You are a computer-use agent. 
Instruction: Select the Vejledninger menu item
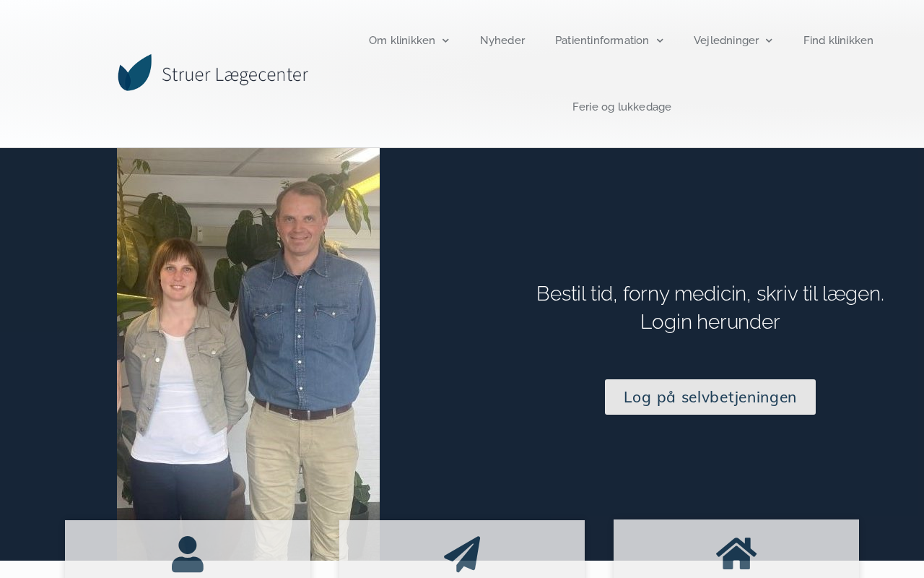pos(726,40)
